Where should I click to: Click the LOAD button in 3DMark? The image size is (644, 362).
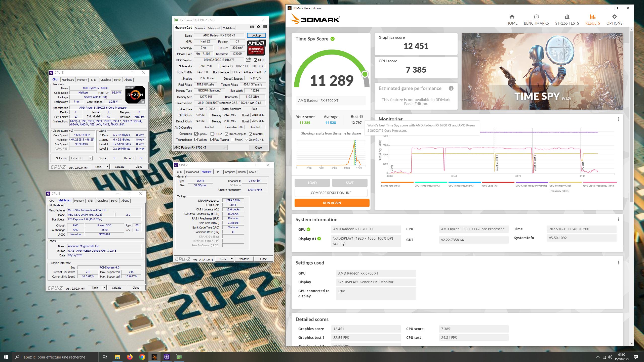[x=312, y=183]
